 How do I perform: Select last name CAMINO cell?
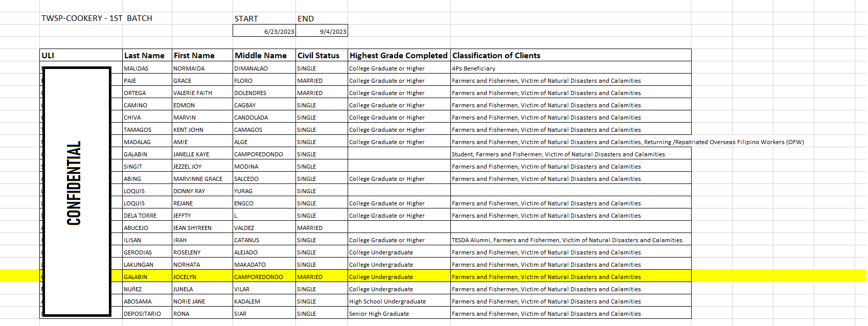pos(147,104)
